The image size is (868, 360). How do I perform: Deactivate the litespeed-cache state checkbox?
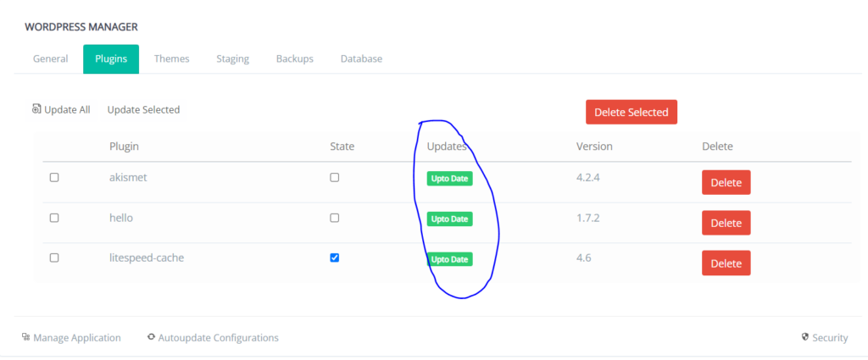(x=335, y=258)
